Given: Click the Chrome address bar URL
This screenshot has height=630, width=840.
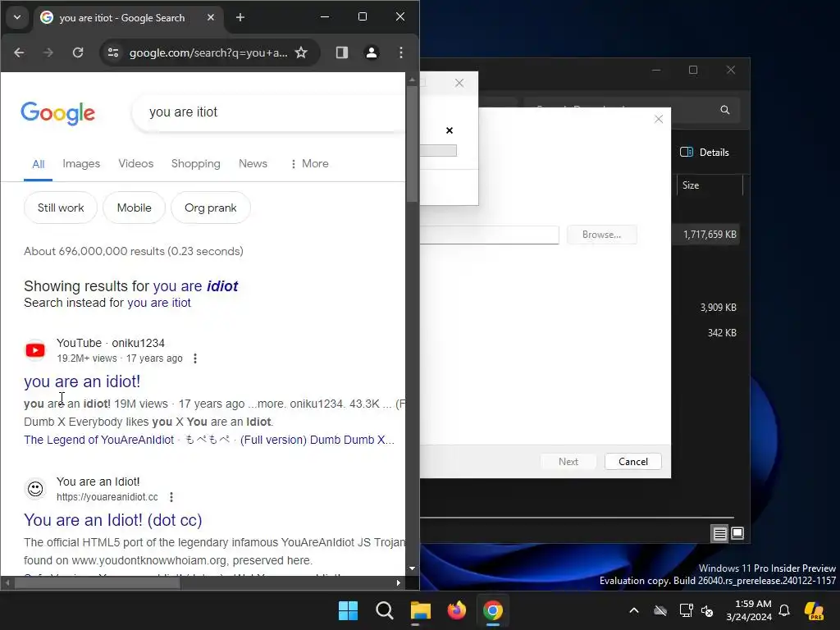Looking at the screenshot, I should (x=208, y=52).
